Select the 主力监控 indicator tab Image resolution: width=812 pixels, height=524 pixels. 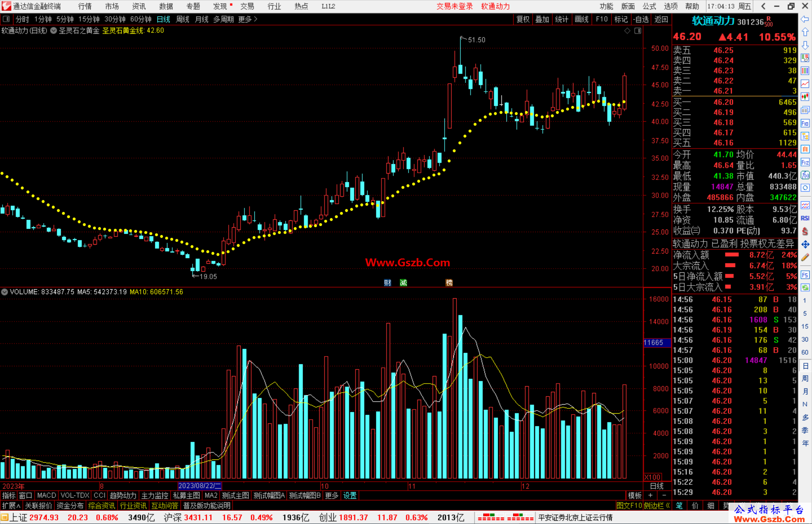[155, 495]
